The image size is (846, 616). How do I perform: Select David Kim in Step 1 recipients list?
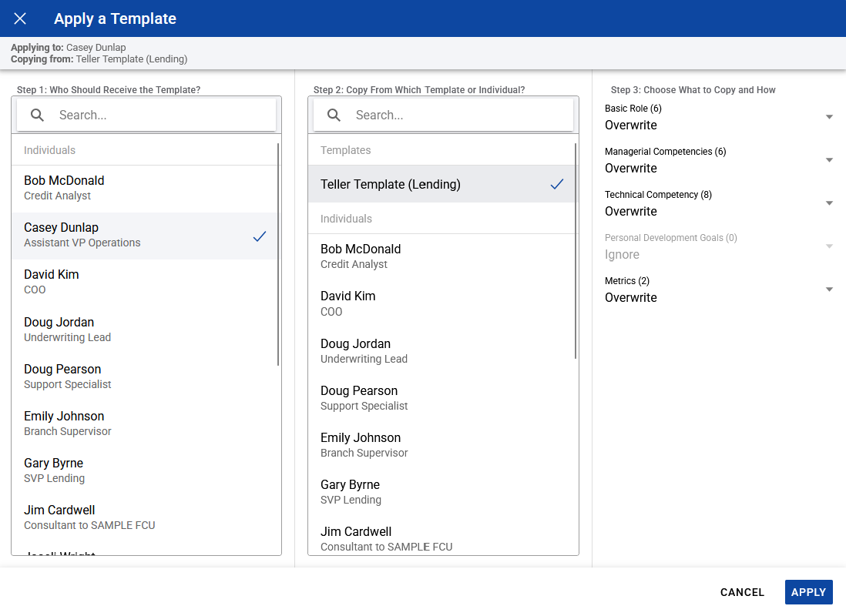coord(144,282)
